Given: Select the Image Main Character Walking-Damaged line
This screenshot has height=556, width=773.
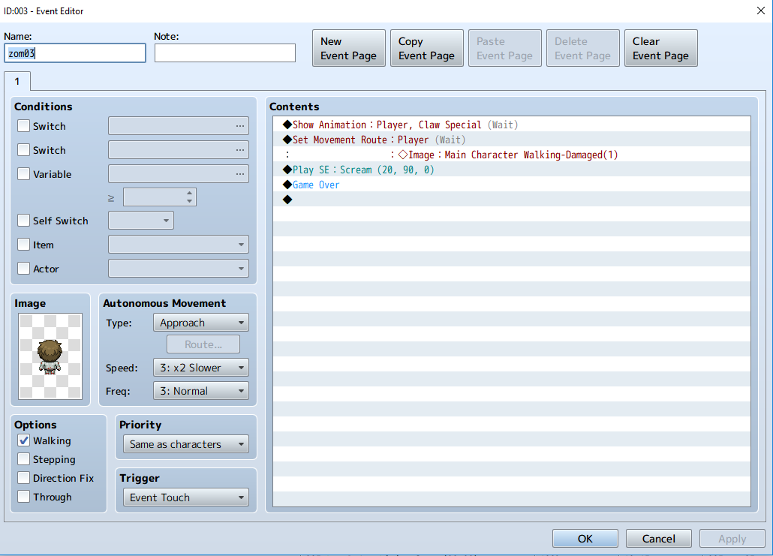Looking at the screenshot, I should [511, 155].
